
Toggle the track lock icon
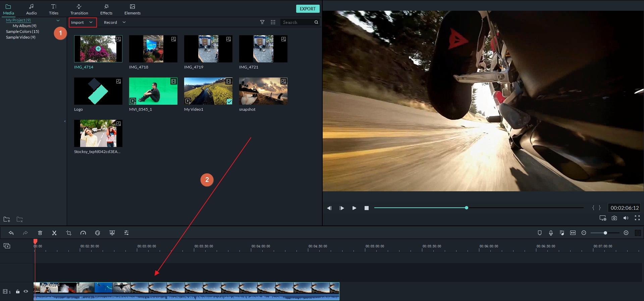click(18, 292)
